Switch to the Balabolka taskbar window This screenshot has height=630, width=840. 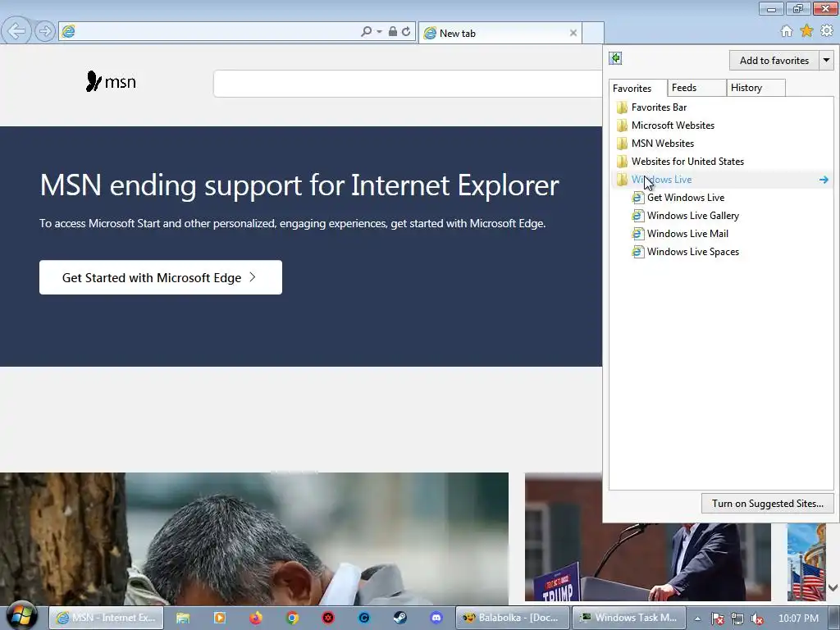513,618
